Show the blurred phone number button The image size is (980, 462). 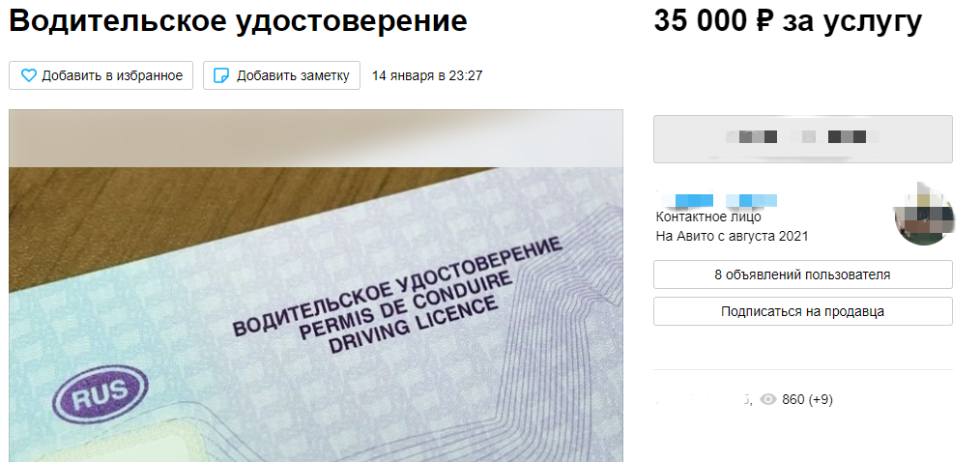802,139
